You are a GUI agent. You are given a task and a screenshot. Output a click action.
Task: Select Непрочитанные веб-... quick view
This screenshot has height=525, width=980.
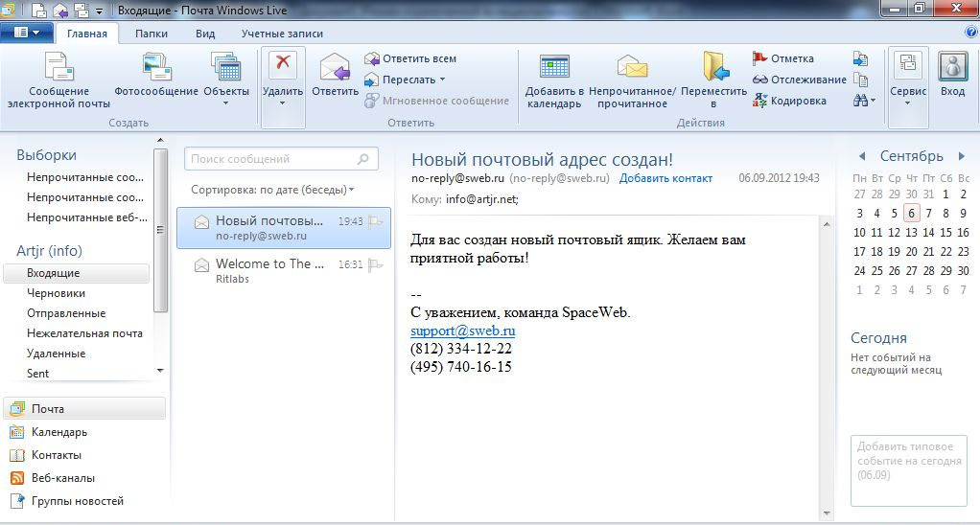coord(86,217)
